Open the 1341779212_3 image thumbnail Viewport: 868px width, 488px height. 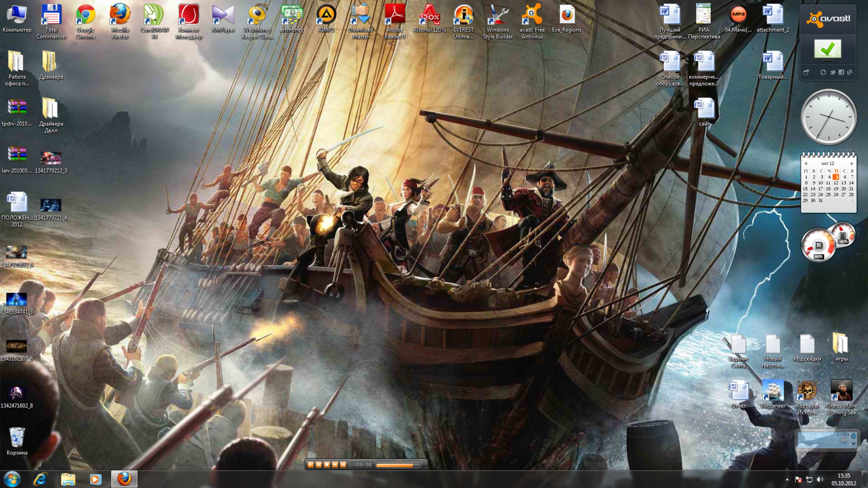(x=51, y=158)
